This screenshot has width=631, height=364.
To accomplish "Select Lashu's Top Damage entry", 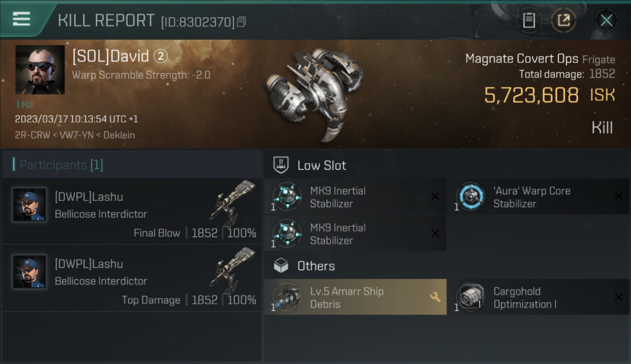I will click(131, 278).
